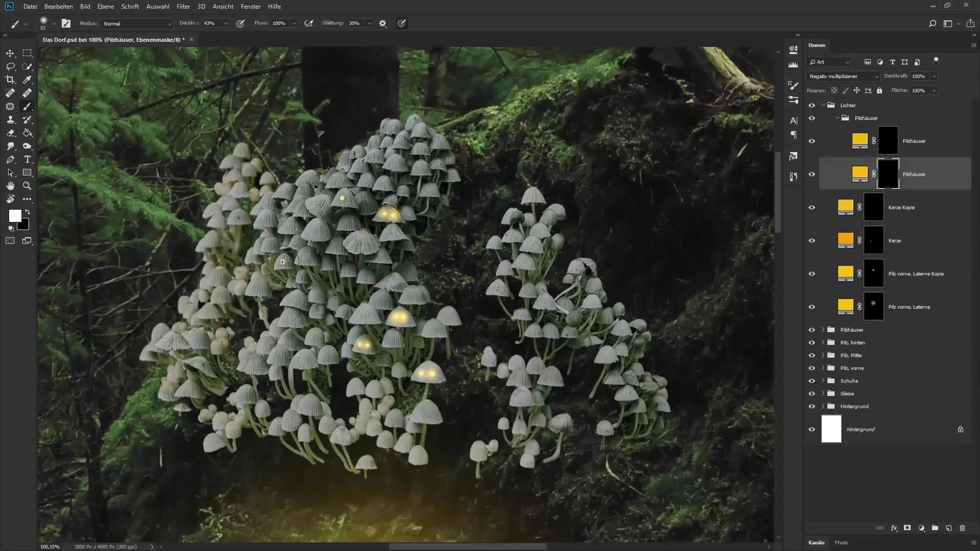Select the Paint Bucket tool

[27, 133]
